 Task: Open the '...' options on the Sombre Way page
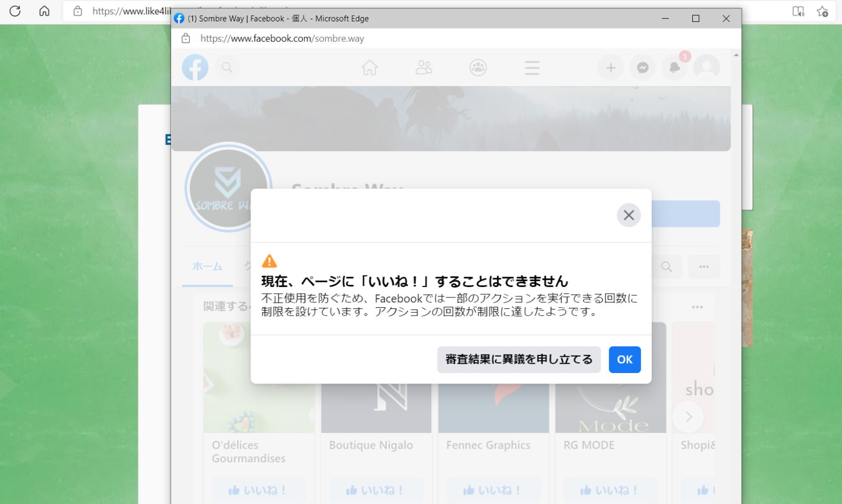(704, 267)
